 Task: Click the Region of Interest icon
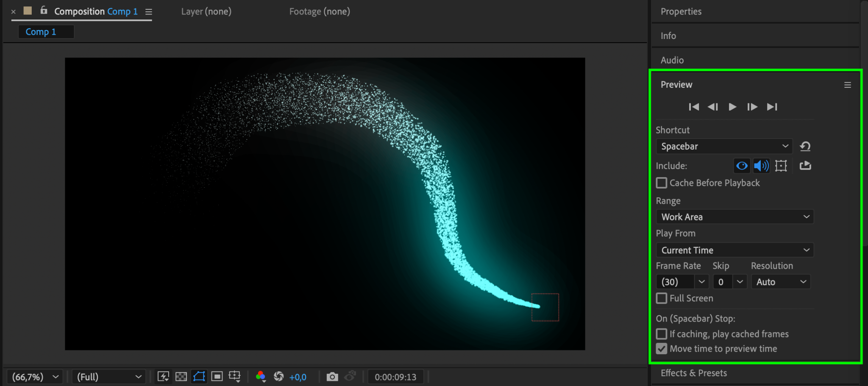217,376
